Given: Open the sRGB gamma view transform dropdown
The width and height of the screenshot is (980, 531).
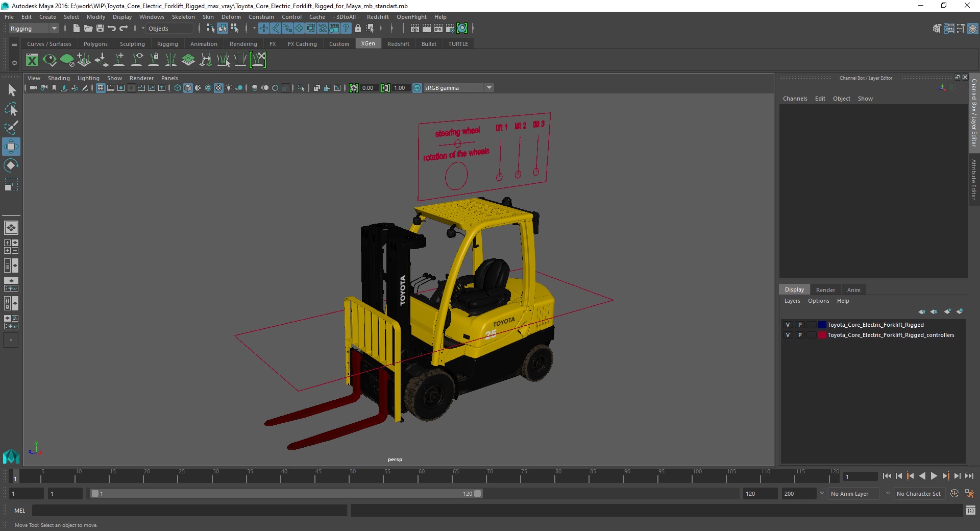Looking at the screenshot, I should click(458, 88).
